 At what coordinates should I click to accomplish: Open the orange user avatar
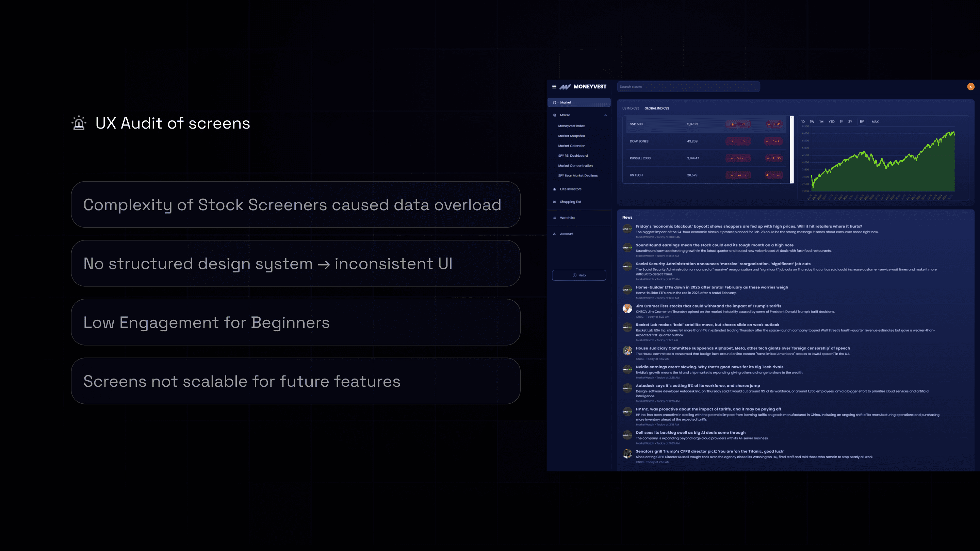(970, 87)
